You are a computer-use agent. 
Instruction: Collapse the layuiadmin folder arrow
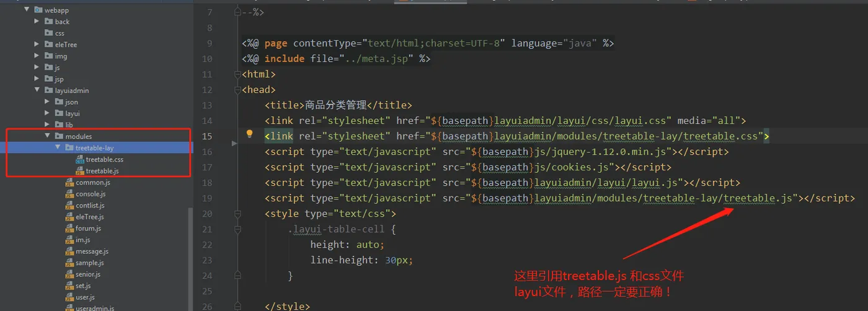[37, 90]
